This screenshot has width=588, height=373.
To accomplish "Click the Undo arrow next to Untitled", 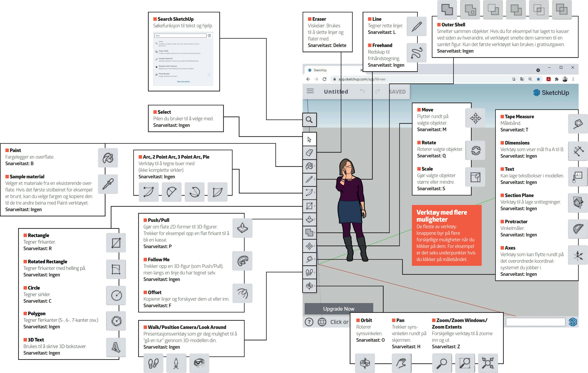I will click(x=362, y=91).
